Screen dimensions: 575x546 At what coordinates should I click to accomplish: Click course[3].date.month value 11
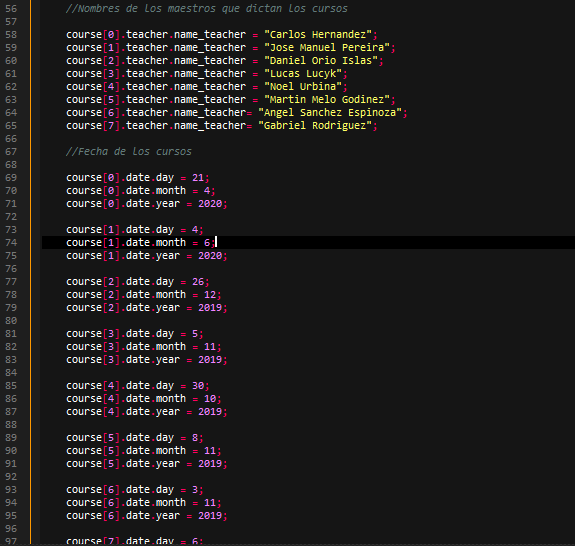(210, 347)
